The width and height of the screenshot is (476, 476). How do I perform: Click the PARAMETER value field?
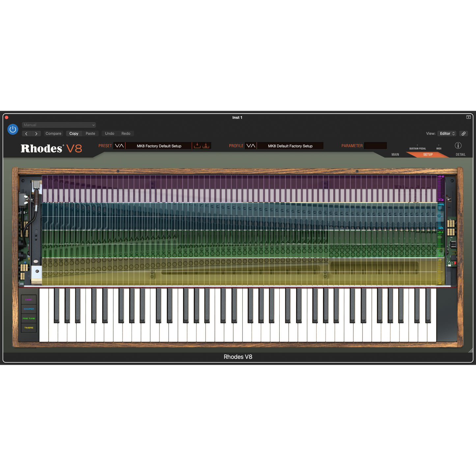pyautogui.click(x=376, y=145)
